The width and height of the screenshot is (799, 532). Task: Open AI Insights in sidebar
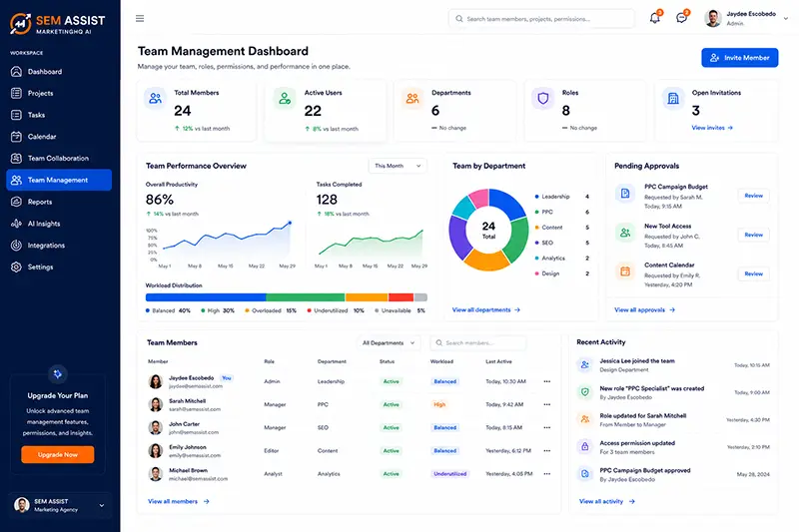[59, 224]
